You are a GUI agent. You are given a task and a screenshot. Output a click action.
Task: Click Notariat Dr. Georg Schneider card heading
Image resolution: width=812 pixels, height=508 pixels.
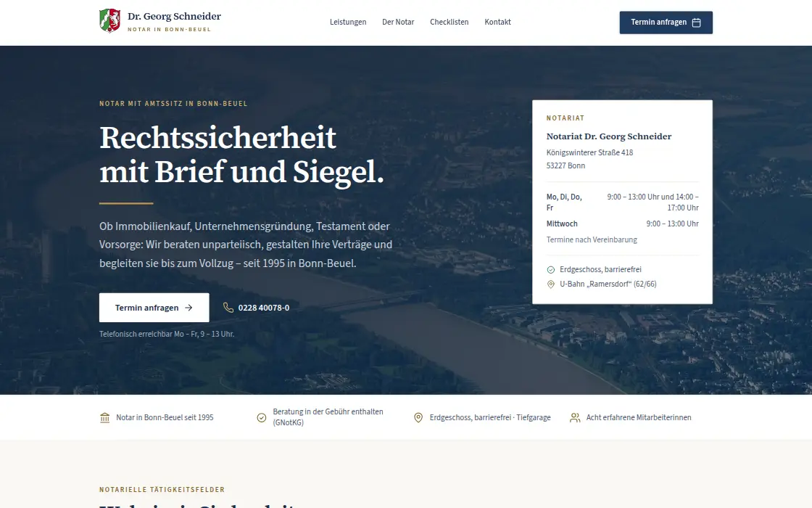pos(609,136)
